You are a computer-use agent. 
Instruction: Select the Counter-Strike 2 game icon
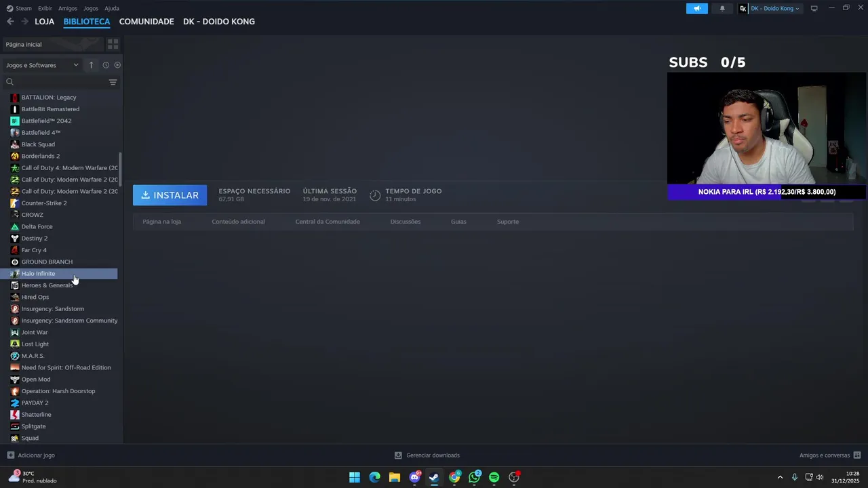coord(15,203)
